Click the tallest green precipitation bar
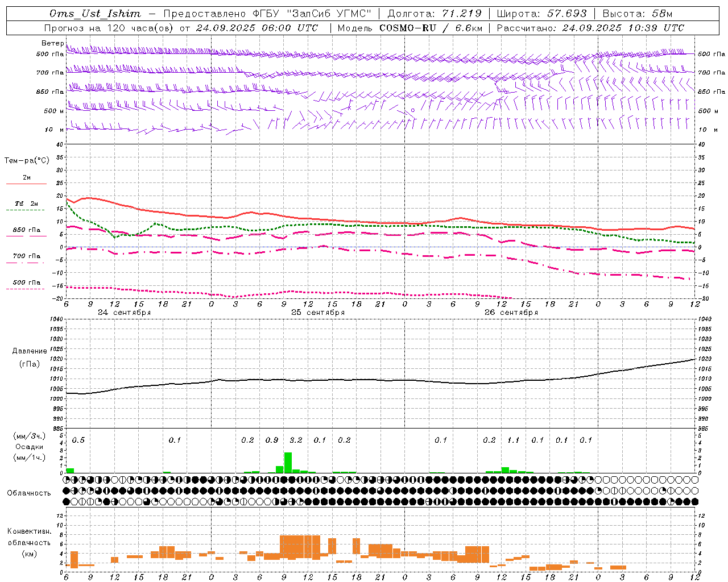This screenshot has height=582, width=728. [x=288, y=463]
